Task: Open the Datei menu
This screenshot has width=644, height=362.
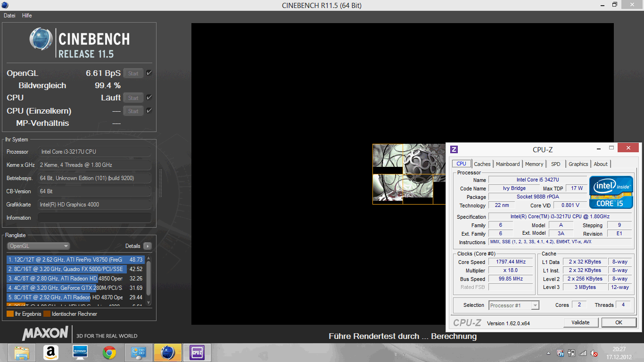Action: pyautogui.click(x=9, y=16)
